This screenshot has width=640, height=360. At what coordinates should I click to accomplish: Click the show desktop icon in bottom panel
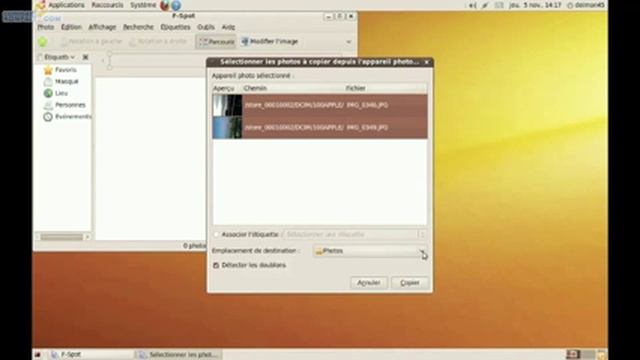point(38,355)
